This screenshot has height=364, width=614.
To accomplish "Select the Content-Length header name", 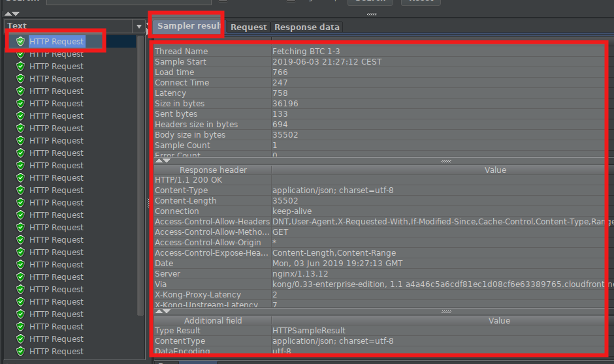I will [x=186, y=200].
